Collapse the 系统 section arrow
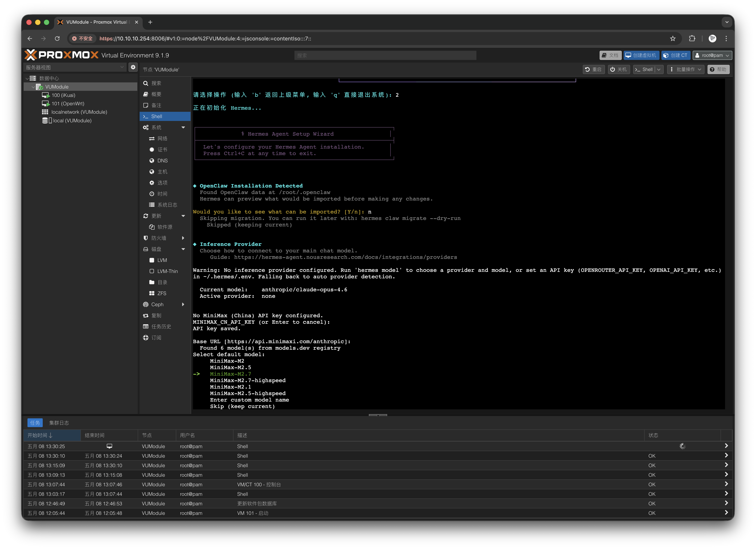This screenshot has width=756, height=549. pyautogui.click(x=183, y=127)
